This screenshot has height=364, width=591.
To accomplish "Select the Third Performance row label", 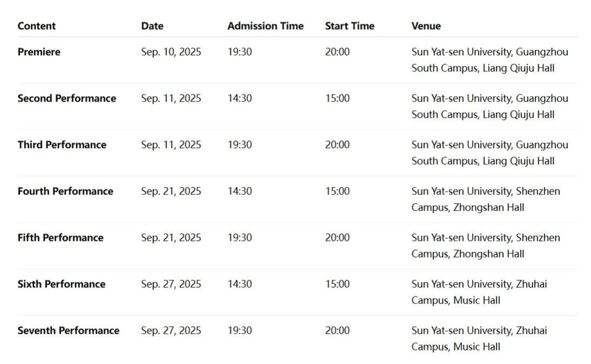I will click(62, 145).
